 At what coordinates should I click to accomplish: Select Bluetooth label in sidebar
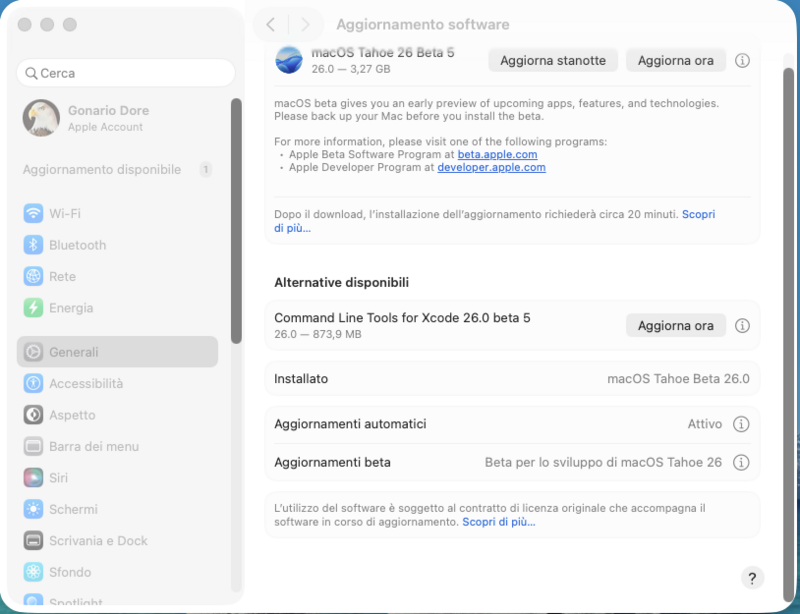78,245
